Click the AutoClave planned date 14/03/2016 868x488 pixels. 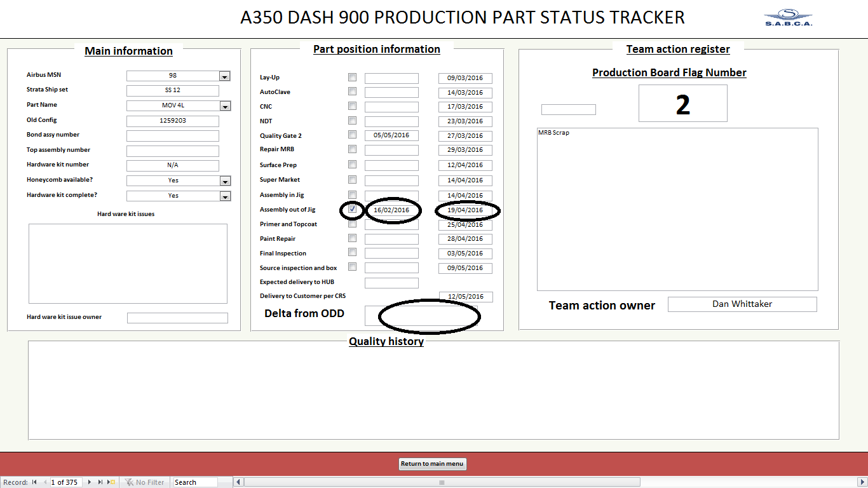pyautogui.click(x=465, y=93)
